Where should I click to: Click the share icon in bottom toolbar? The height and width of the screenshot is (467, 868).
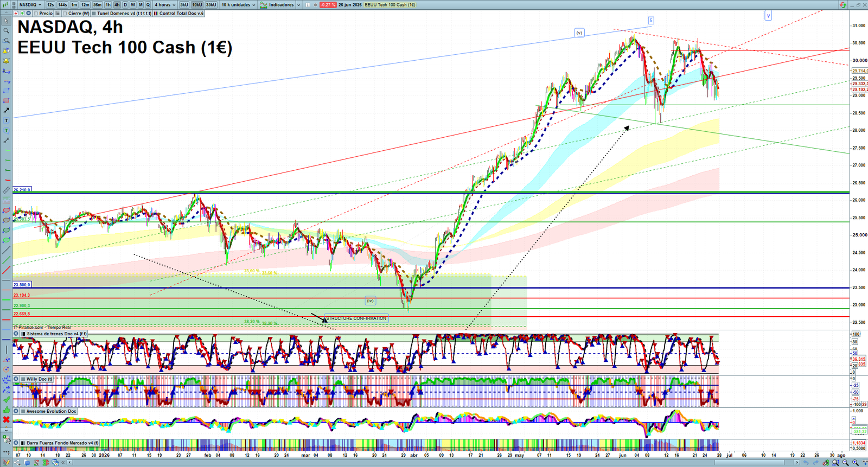[17, 463]
